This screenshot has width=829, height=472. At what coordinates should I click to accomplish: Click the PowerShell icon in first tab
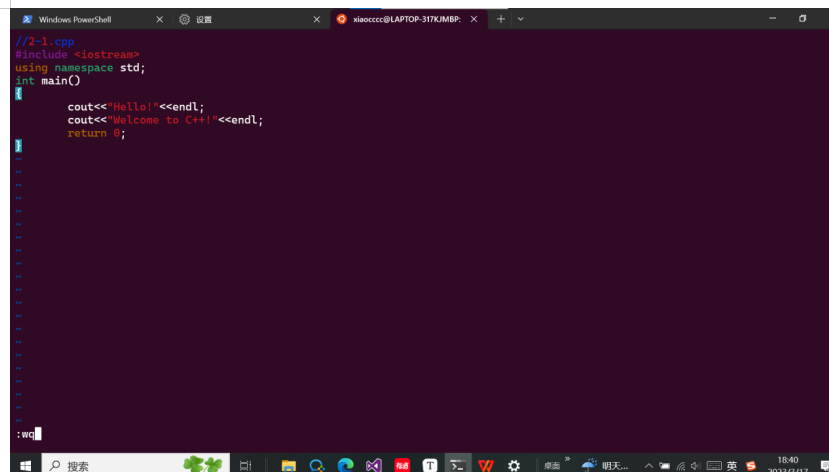point(27,20)
